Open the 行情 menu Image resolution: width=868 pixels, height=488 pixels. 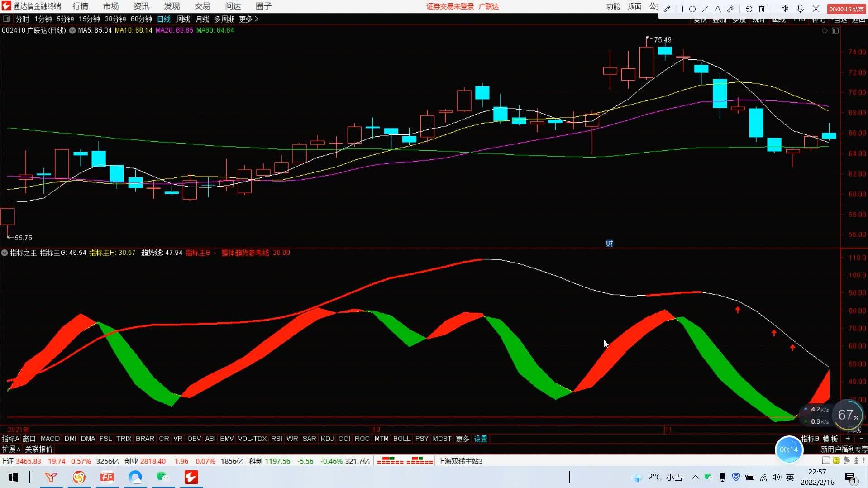(80, 6)
